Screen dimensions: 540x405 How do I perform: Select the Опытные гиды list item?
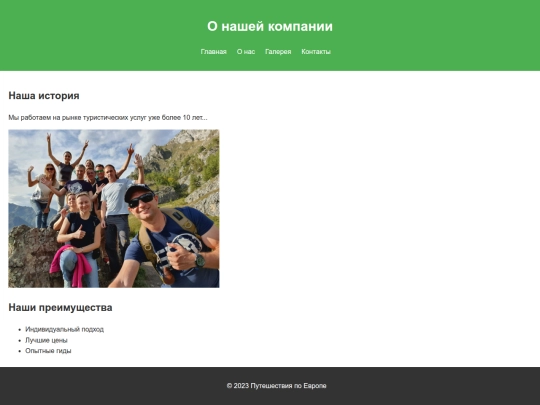coord(48,351)
